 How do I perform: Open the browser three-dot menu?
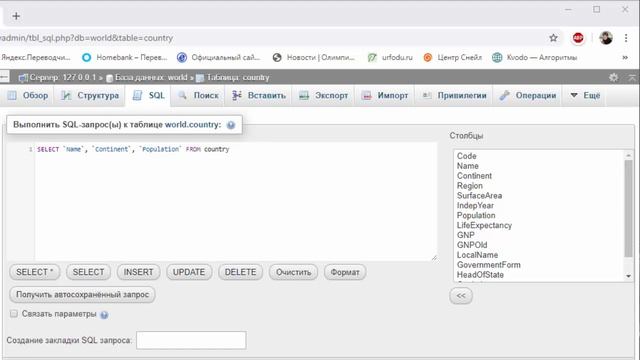pyautogui.click(x=626, y=38)
